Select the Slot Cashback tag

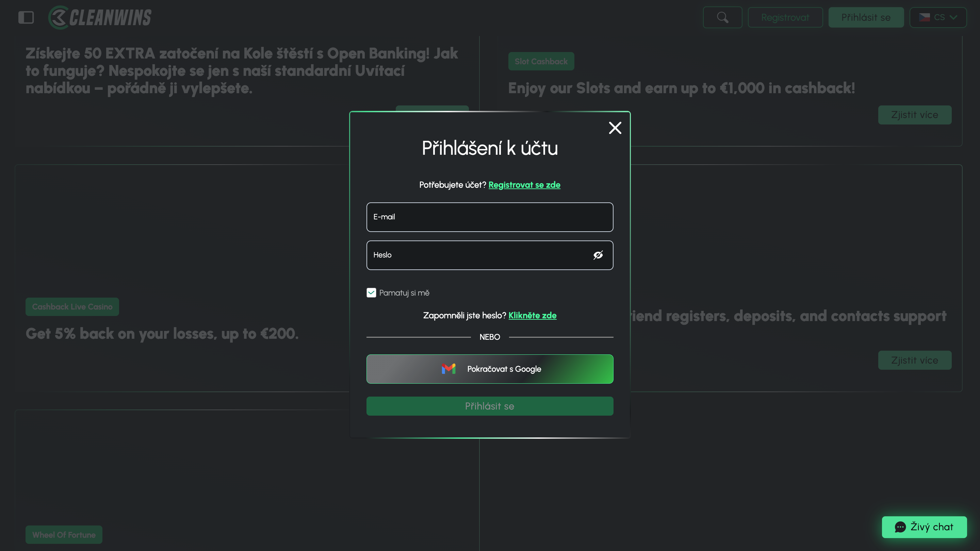pyautogui.click(x=541, y=61)
